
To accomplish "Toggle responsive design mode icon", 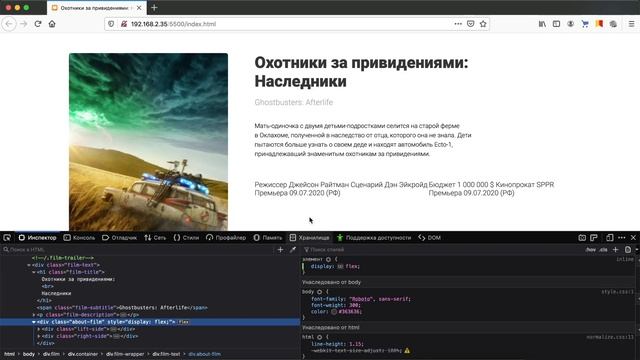I will click(609, 238).
